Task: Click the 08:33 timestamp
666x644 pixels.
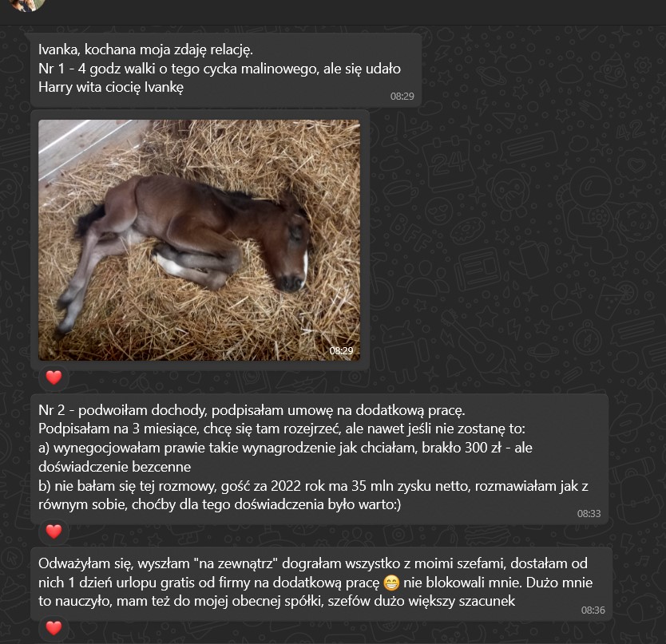Action: tap(589, 514)
